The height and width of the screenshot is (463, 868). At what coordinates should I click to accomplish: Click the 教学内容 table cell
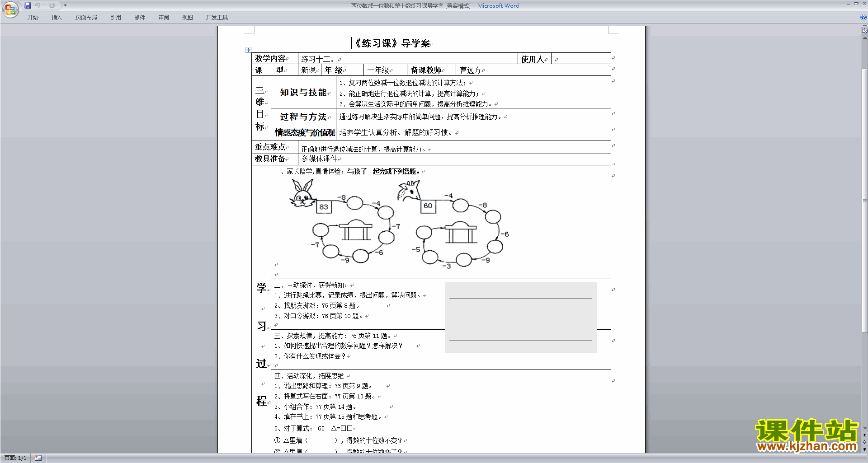[x=274, y=59]
